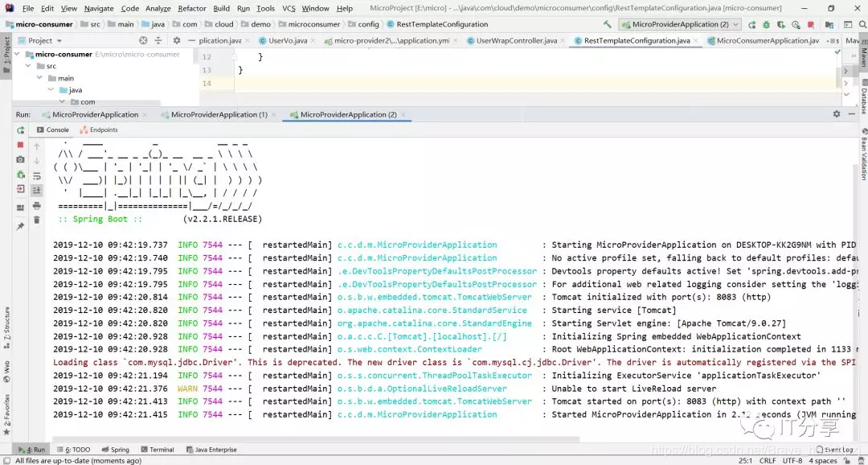Image resolution: width=868 pixels, height=465 pixels.
Task: Click the Down the Stack Trace arrow
Action: (36, 161)
